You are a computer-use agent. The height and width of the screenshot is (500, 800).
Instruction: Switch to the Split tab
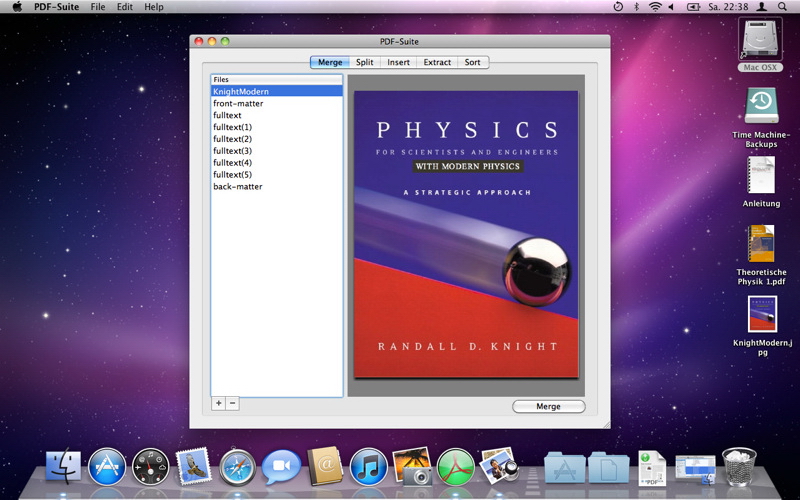tap(365, 62)
